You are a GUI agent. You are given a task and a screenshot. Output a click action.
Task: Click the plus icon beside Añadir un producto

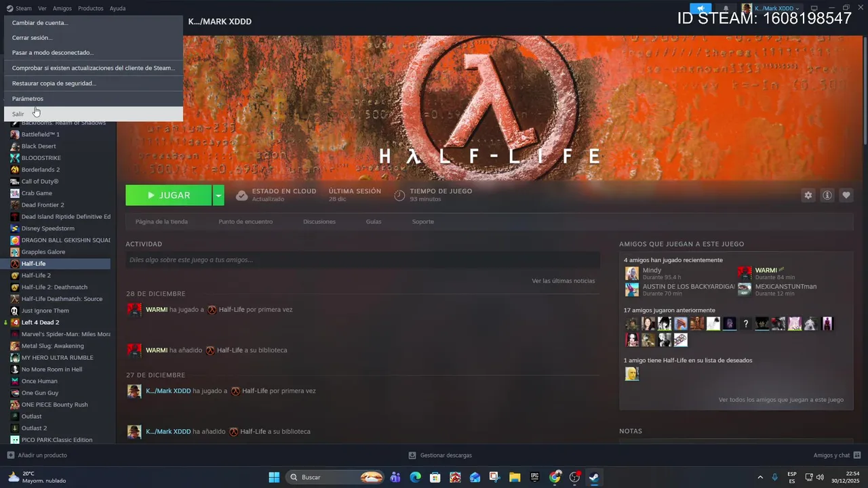click(x=10, y=455)
